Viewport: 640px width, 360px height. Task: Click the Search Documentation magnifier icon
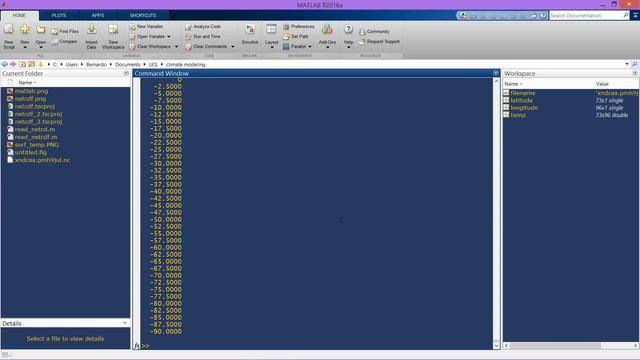[x=626, y=16]
